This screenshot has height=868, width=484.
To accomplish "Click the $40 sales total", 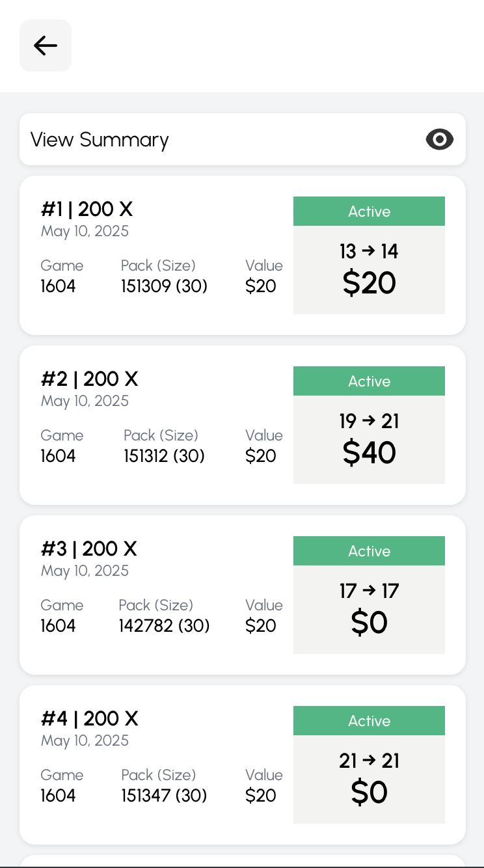I will pyautogui.click(x=369, y=453).
